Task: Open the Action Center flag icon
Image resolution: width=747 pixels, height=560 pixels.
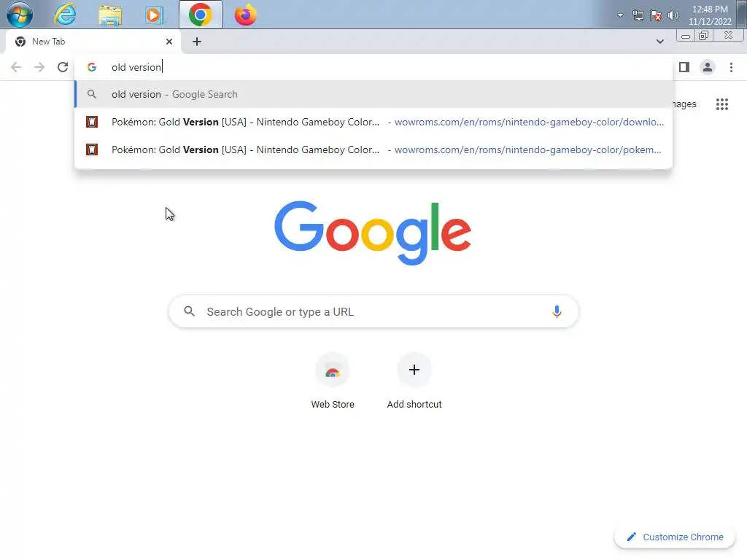Action: [x=656, y=16]
